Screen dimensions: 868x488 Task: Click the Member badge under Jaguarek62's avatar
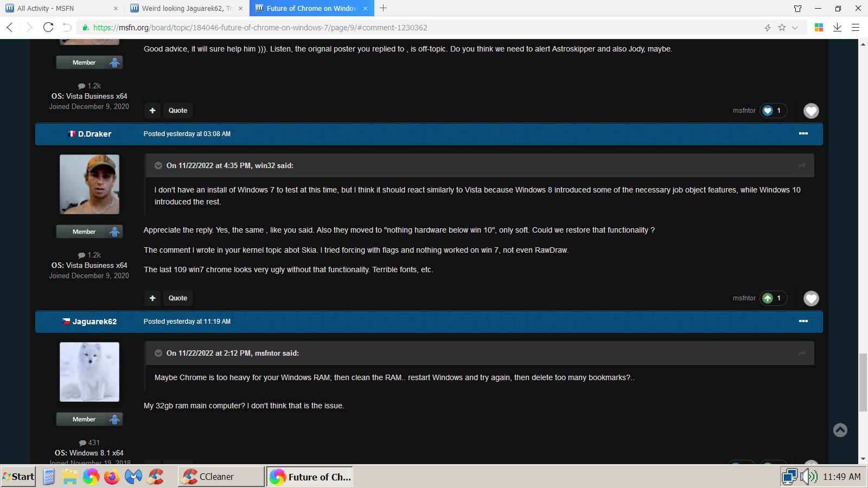[x=90, y=419]
